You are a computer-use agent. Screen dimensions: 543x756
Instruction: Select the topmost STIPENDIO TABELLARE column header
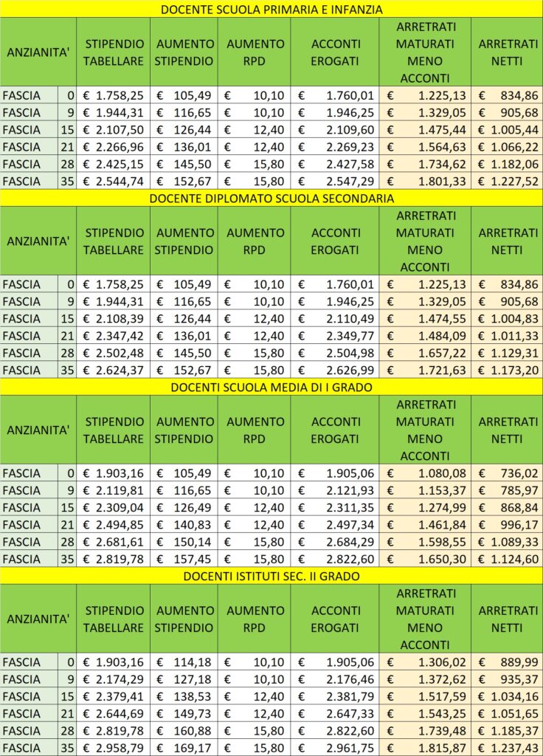pos(113,52)
